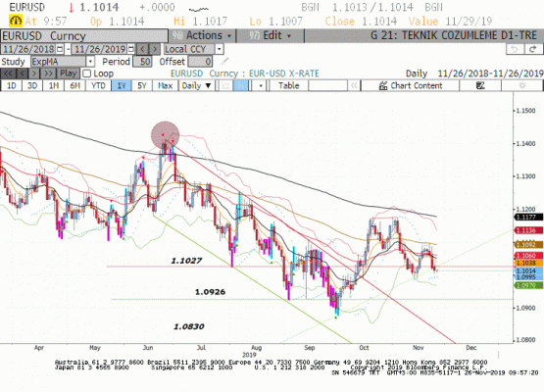Click the Play button
This screenshot has width=544, height=392.
(68, 73)
